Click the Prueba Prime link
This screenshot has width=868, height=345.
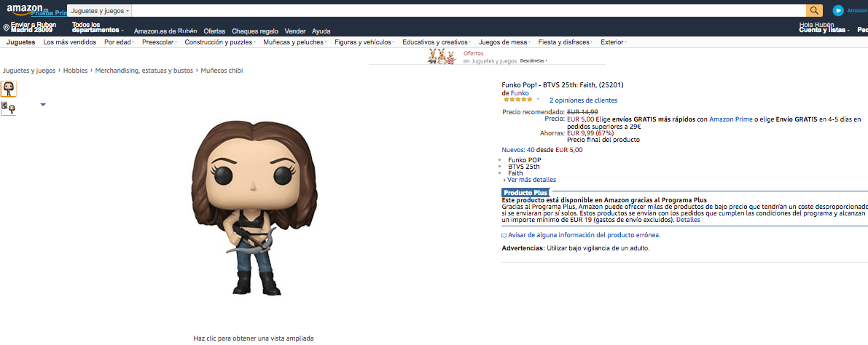(50, 13)
